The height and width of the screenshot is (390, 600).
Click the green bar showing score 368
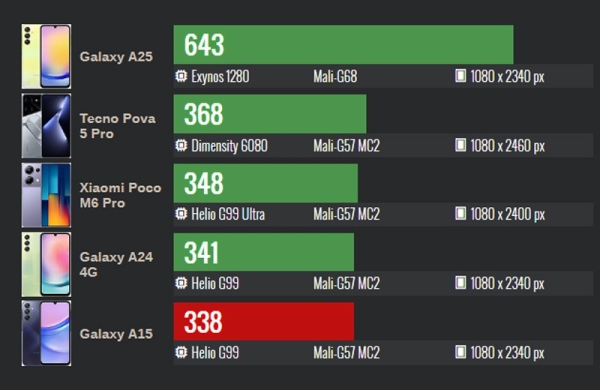pyautogui.click(x=270, y=114)
